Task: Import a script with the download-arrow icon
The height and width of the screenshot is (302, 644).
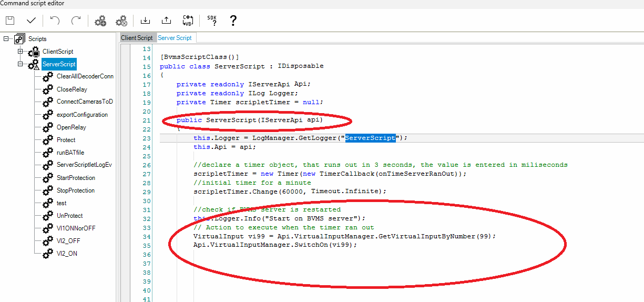Action: point(146,21)
